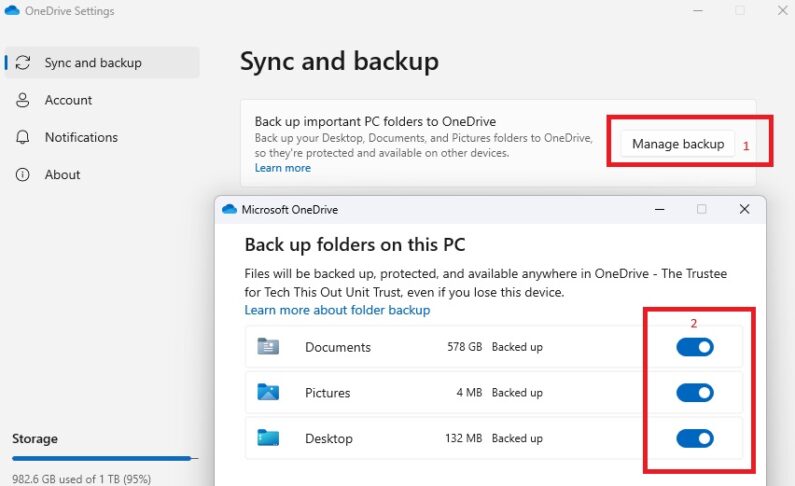This screenshot has height=486, width=795.
Task: Close the Microsoft OneDrive backup dialog
Action: point(744,209)
